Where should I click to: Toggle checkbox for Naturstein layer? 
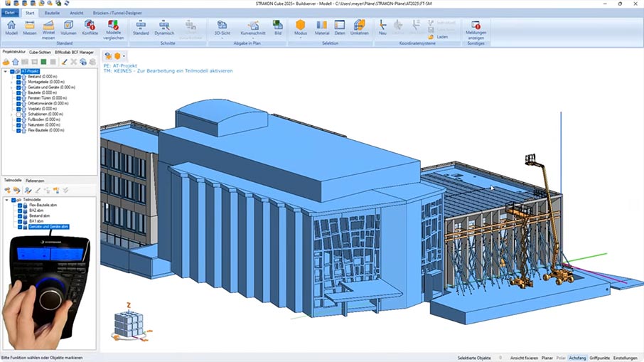pyautogui.click(x=18, y=125)
